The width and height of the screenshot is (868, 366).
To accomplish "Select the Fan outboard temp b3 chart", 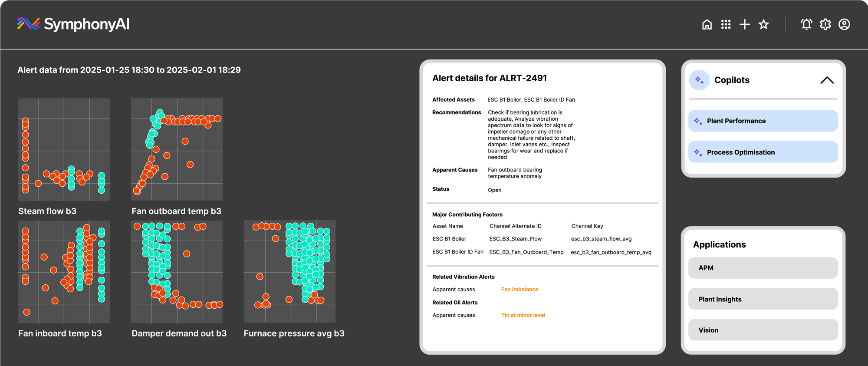I will 177,149.
